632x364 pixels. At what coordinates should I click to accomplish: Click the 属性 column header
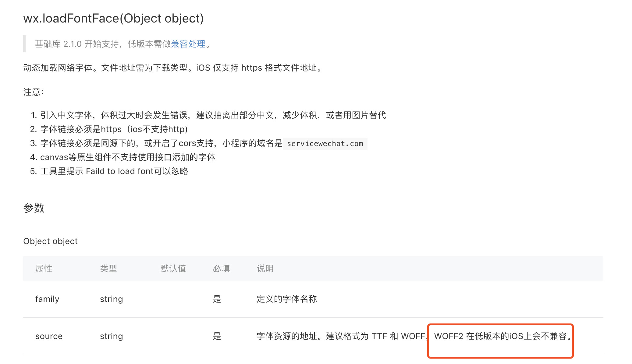point(44,268)
